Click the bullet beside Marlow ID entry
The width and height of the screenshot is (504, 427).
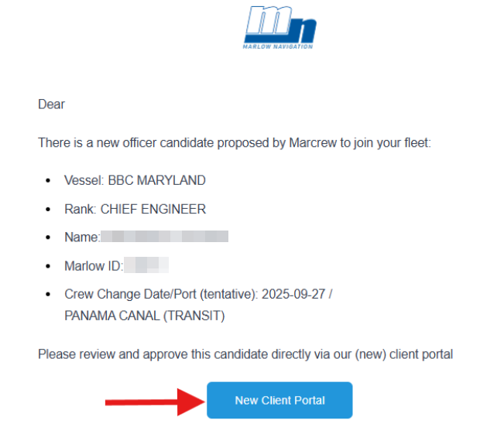(48, 266)
